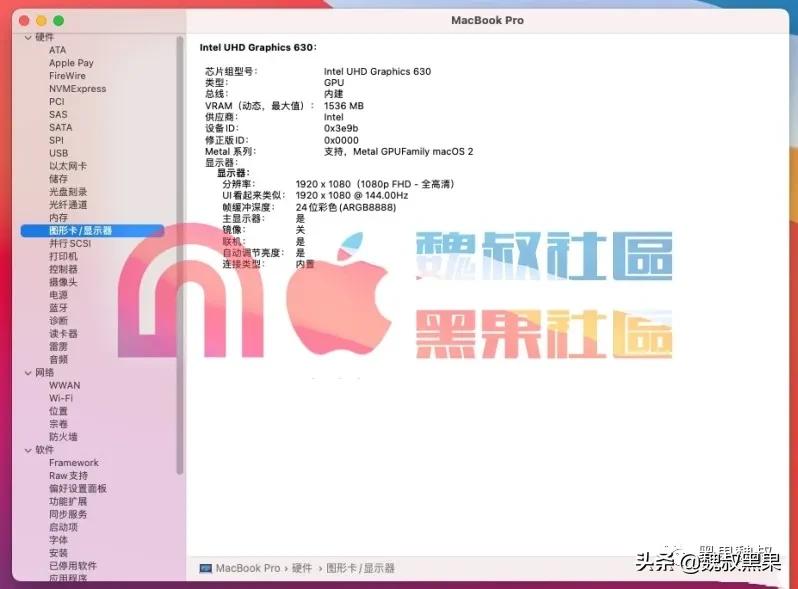Select 音频 in the sidebar

[58, 359]
